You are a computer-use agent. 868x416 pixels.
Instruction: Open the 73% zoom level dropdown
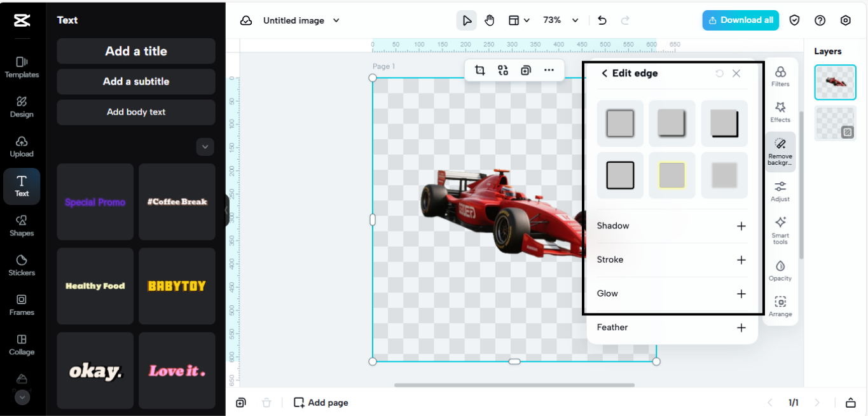click(560, 20)
